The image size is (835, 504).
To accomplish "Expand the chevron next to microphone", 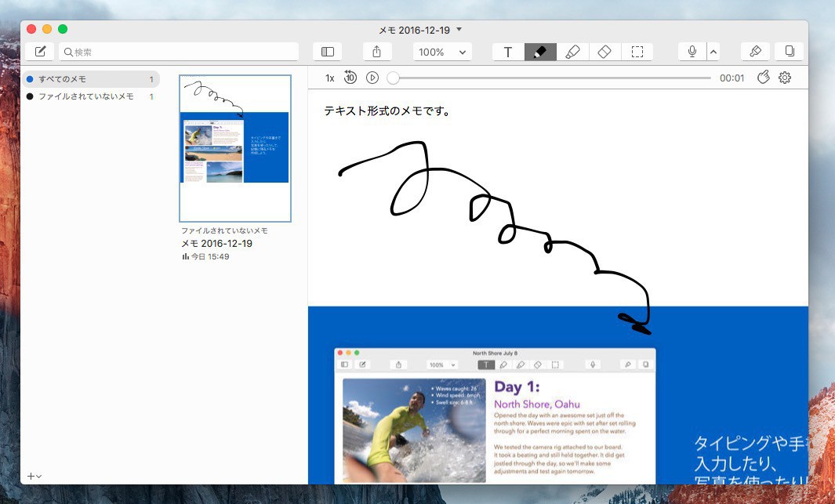I will tap(713, 52).
